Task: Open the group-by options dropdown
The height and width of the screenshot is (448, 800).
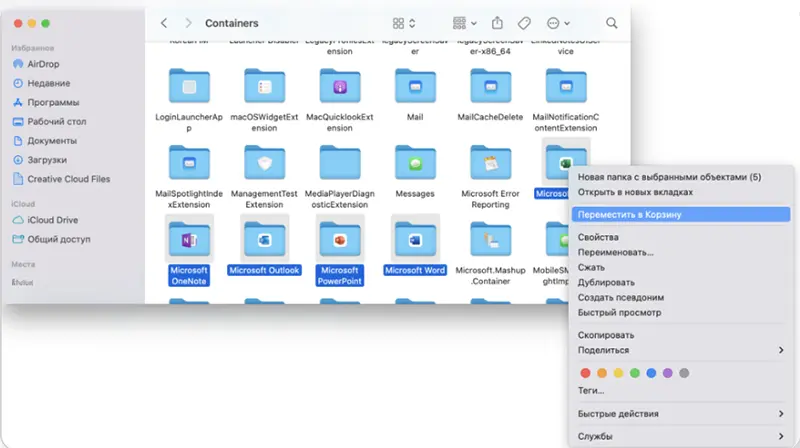Action: (463, 22)
